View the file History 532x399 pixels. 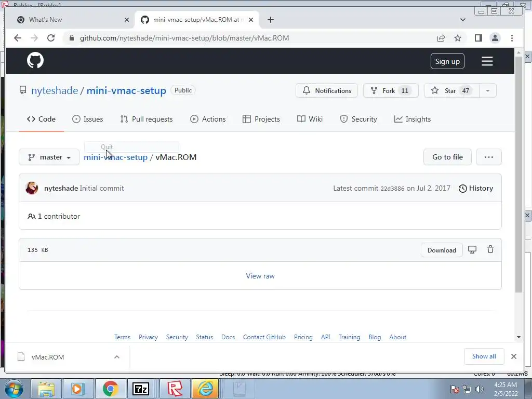pos(476,188)
